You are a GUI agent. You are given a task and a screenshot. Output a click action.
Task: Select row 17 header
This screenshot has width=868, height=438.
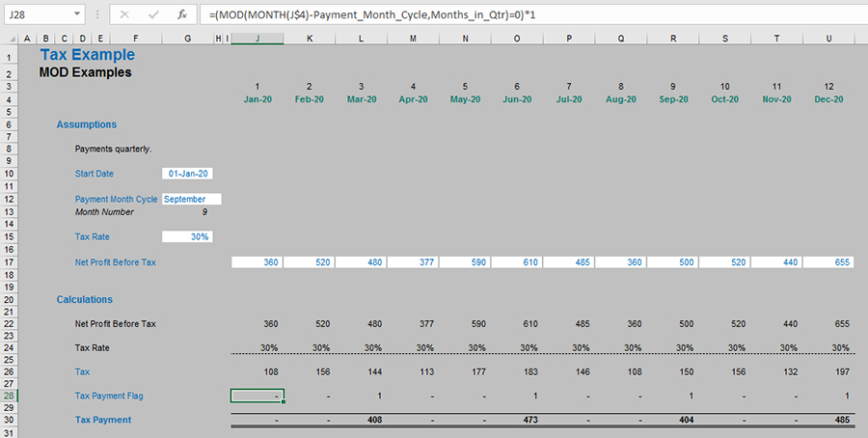tap(8, 262)
